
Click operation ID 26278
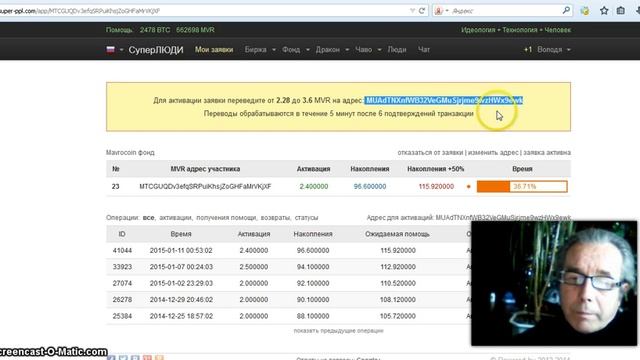click(122, 300)
